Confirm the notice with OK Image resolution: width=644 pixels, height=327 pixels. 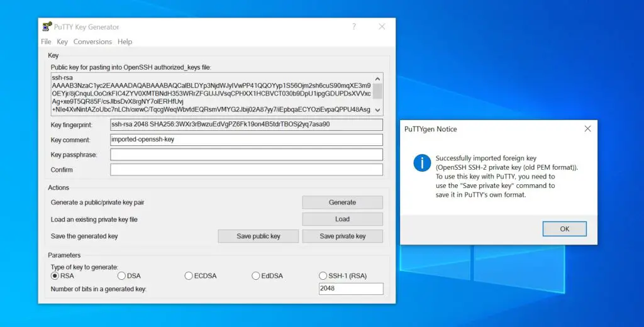(x=564, y=229)
